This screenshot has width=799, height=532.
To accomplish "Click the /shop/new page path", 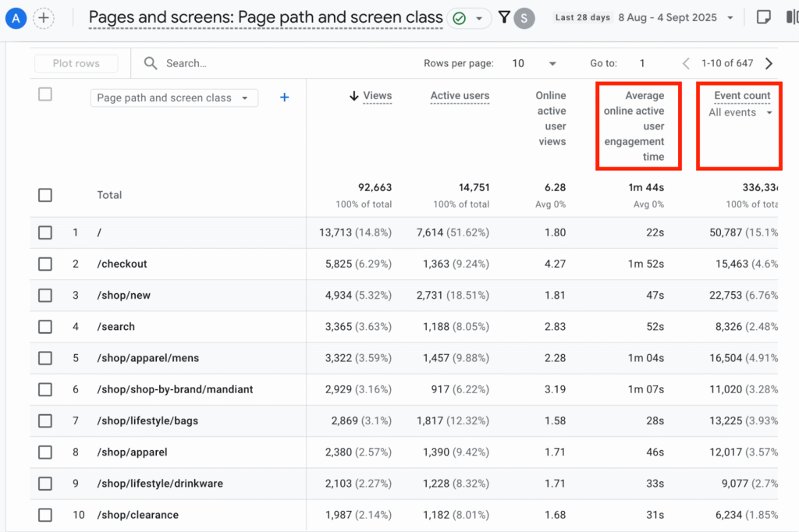I will [x=124, y=296].
